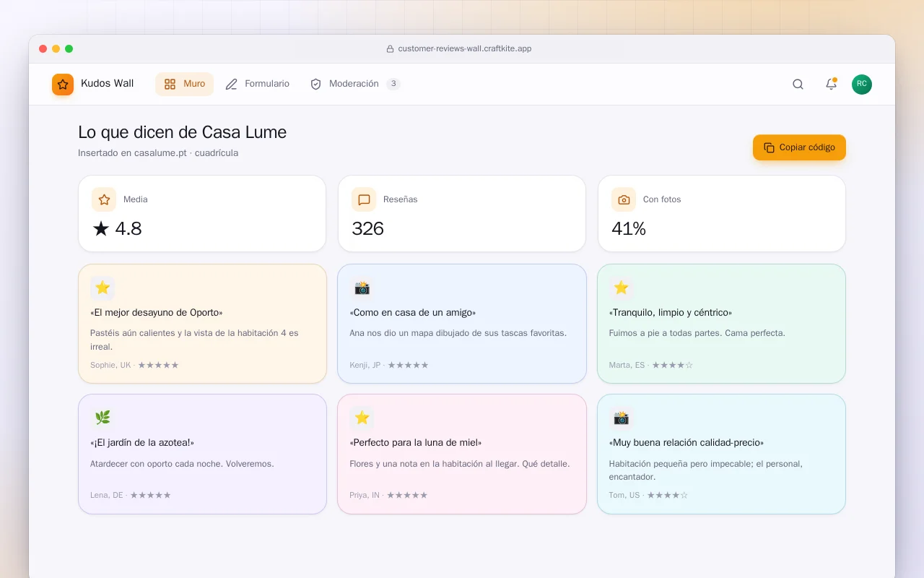The width and height of the screenshot is (924, 578).
Task: Click Sophie, UK reviewer line
Action: 134,366
